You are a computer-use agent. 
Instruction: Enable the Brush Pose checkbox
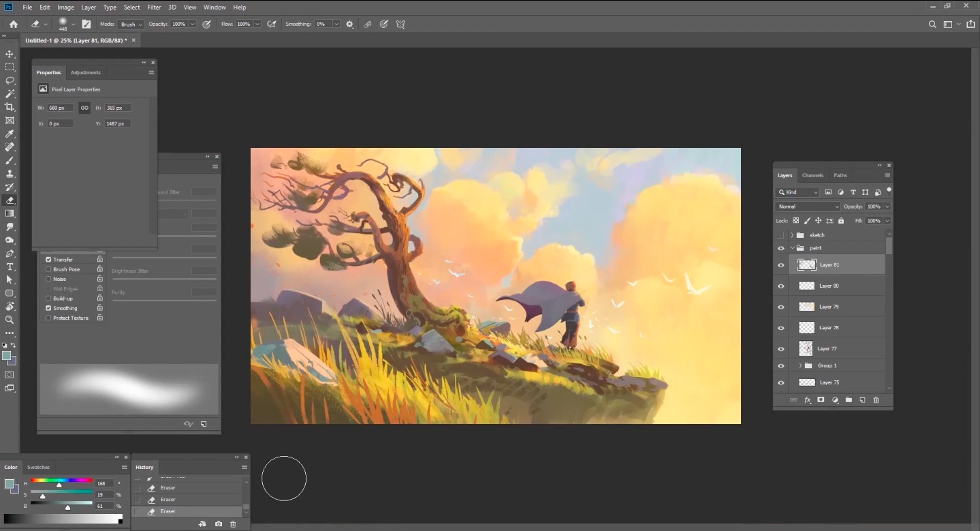[x=48, y=269]
